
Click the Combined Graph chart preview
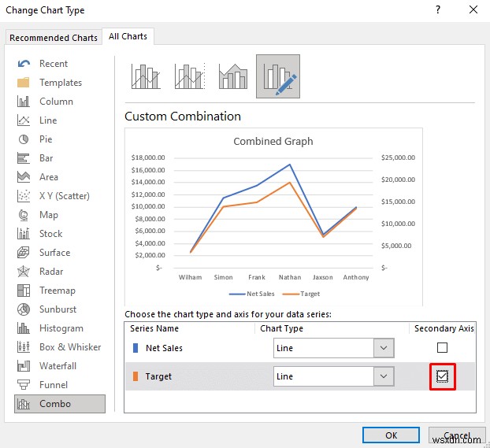coord(273,217)
